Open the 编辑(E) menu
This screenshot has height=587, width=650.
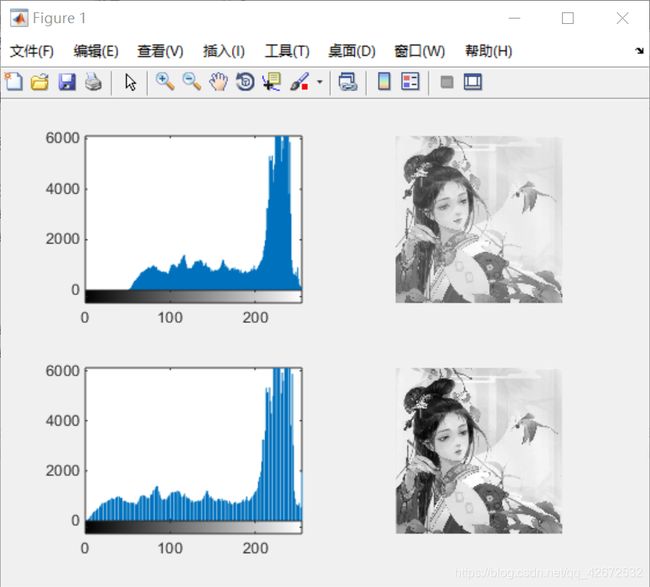(96, 51)
